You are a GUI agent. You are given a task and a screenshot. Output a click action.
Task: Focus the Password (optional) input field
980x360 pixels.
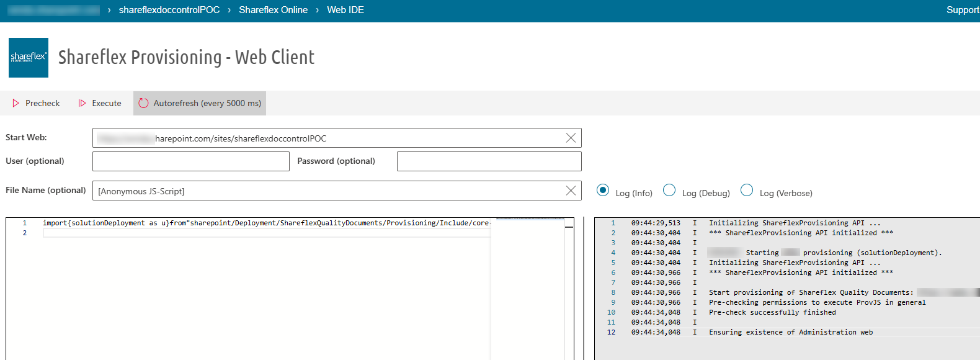coord(489,161)
